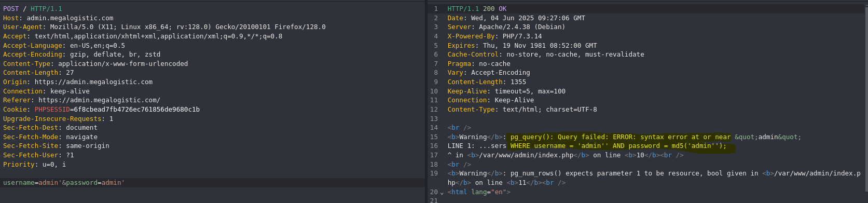The image size is (868, 203).
Task: Collapse the fold arrow at line 20
Action: coord(442,193)
